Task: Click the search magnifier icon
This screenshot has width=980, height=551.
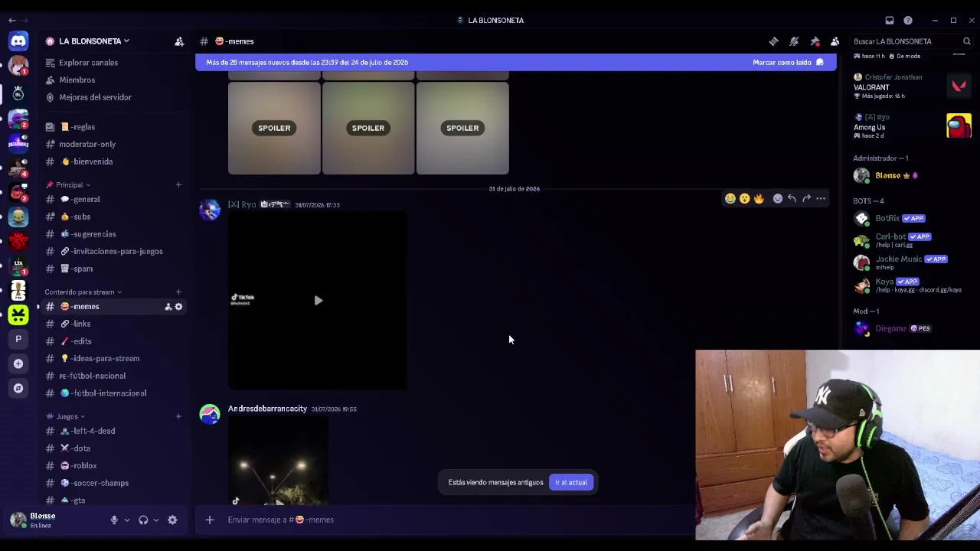Action: [967, 41]
